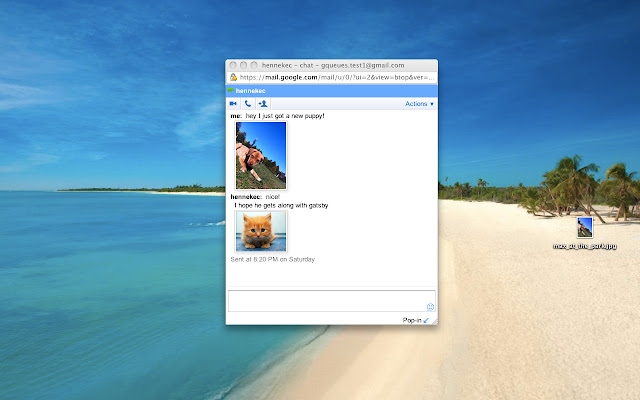Click inside the chat message box
Screen dimensions: 640x400
(326, 301)
